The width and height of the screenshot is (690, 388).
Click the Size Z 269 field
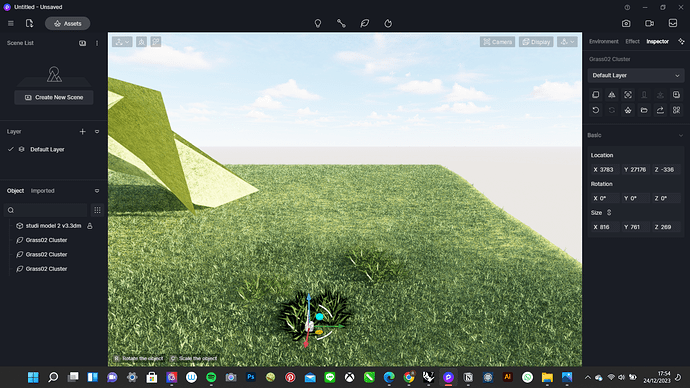pyautogui.click(x=666, y=227)
